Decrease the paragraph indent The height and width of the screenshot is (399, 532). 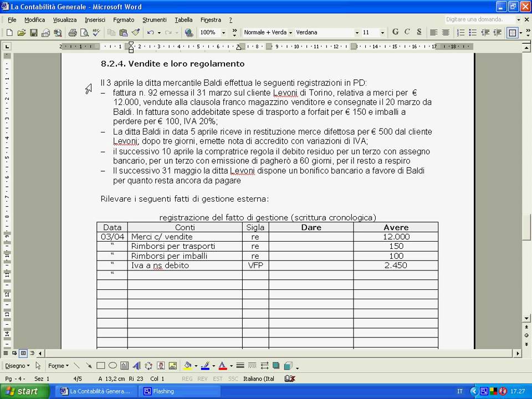[x=485, y=33]
